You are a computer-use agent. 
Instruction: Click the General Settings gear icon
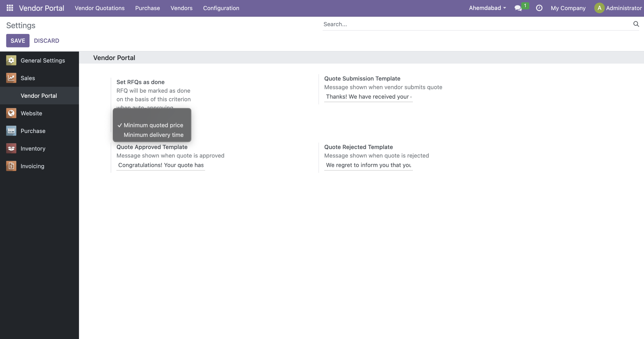coord(11,60)
